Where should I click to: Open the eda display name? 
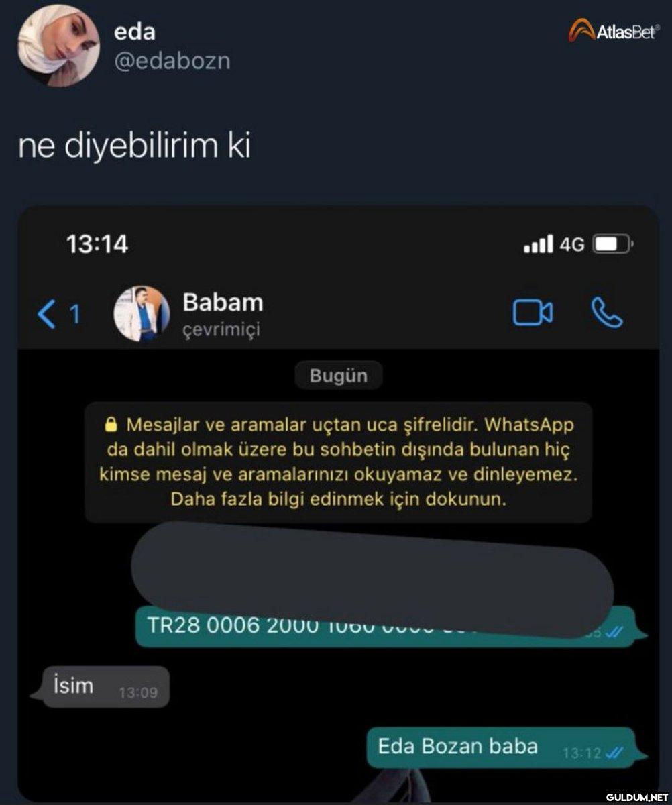(135, 31)
